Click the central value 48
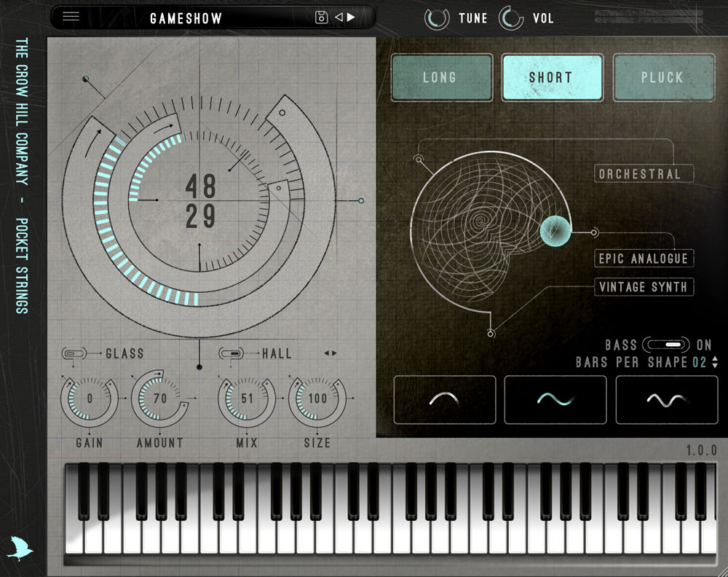Image resolution: width=728 pixels, height=577 pixels. (201, 187)
